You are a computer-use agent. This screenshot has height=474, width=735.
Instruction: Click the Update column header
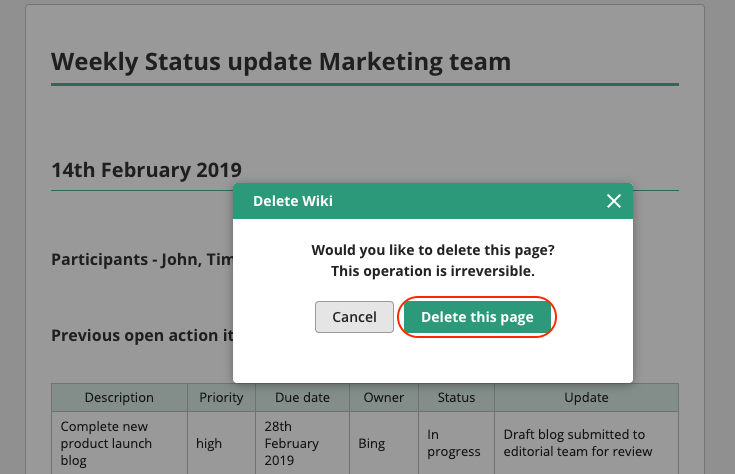pyautogui.click(x=586, y=397)
